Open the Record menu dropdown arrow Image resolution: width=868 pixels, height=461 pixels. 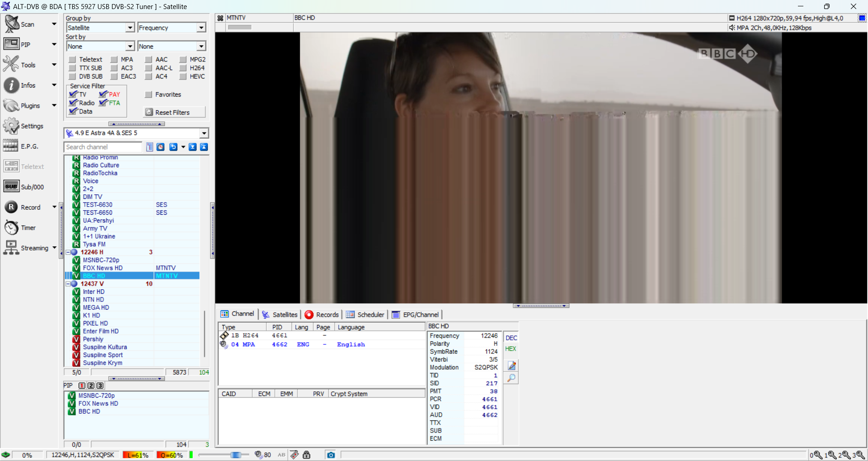coord(54,207)
